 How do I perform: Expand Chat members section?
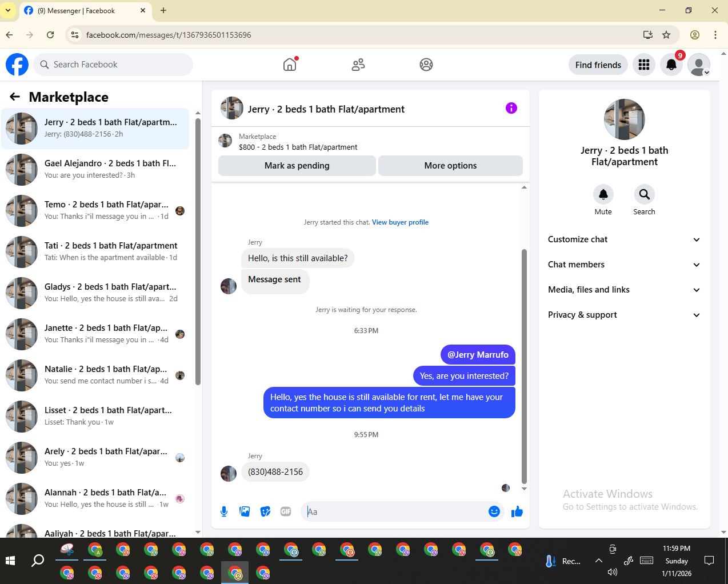click(625, 265)
